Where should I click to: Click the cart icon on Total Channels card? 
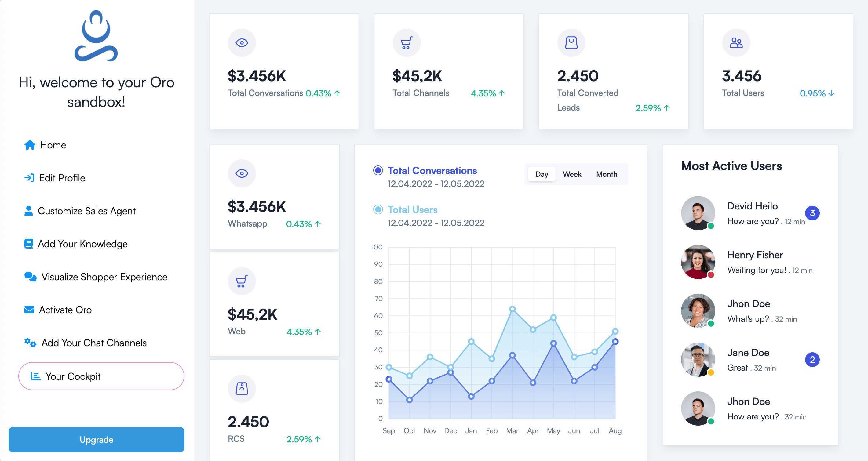[407, 42]
